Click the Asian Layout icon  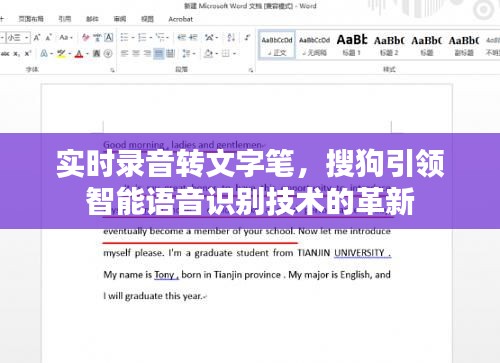pos(209,37)
